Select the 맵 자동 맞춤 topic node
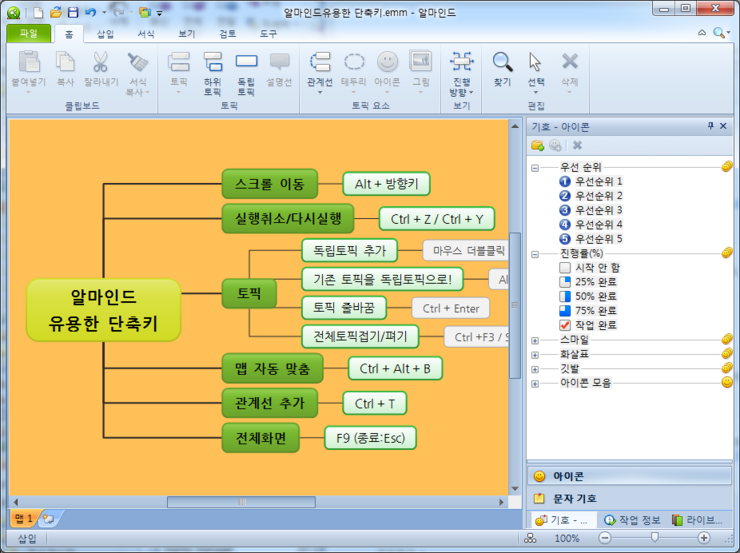 (x=273, y=369)
